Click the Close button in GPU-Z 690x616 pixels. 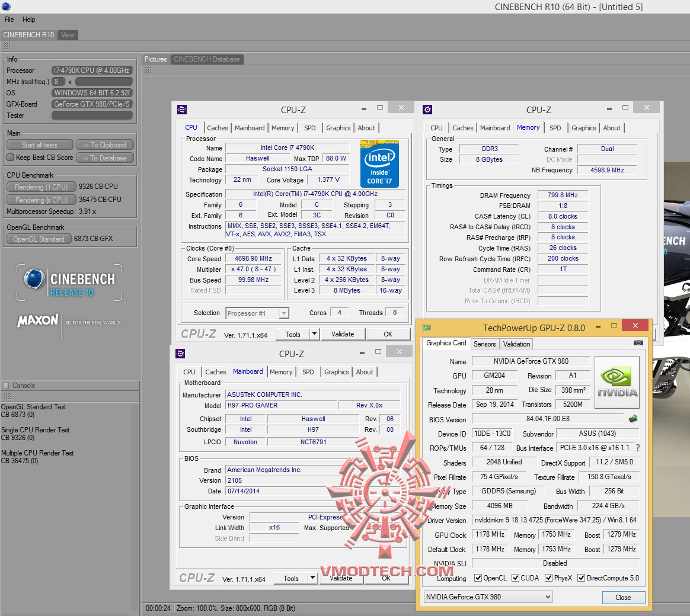click(623, 598)
